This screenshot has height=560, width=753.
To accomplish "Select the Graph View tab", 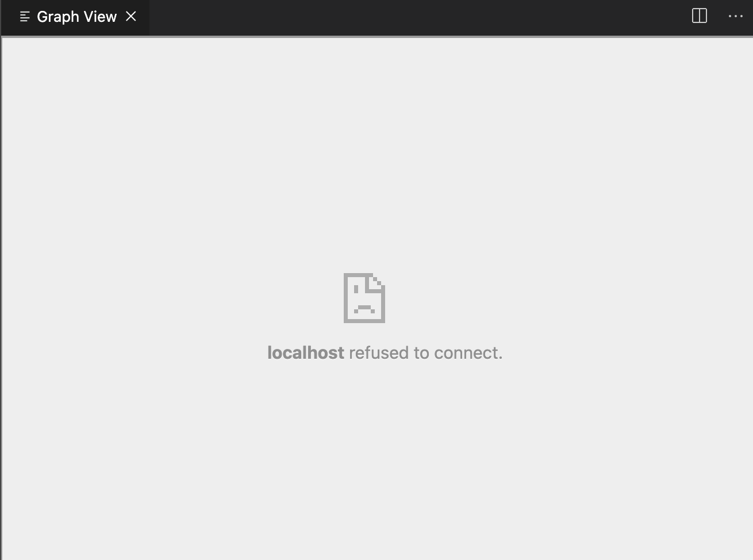I will coord(75,17).
